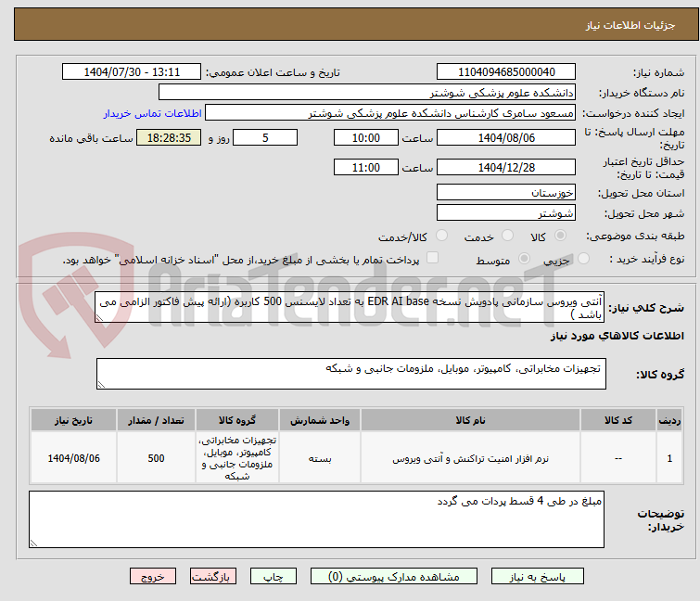700x601 pixels.
Task: Click the اطلاعات کالاهای مورد نیاز section heading
Action: (x=617, y=336)
